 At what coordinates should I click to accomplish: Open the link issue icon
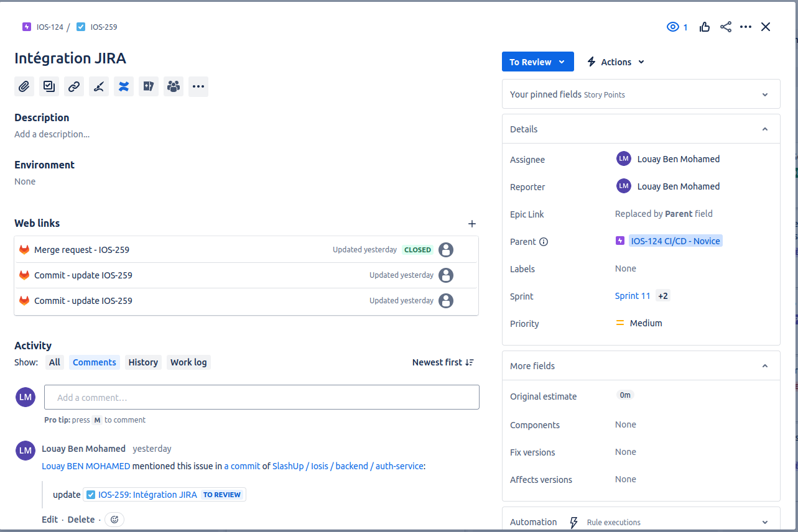click(x=74, y=86)
